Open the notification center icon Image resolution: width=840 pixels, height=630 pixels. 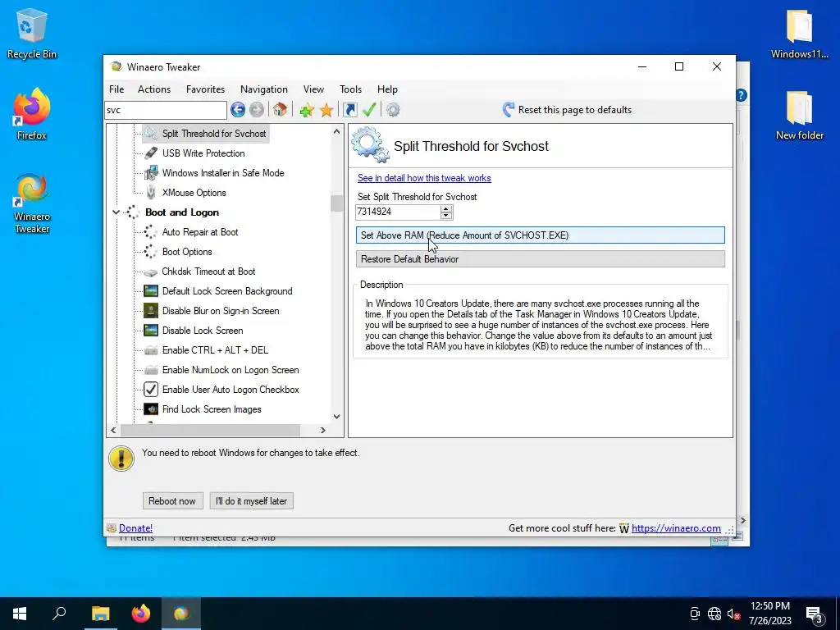pyautogui.click(x=815, y=614)
